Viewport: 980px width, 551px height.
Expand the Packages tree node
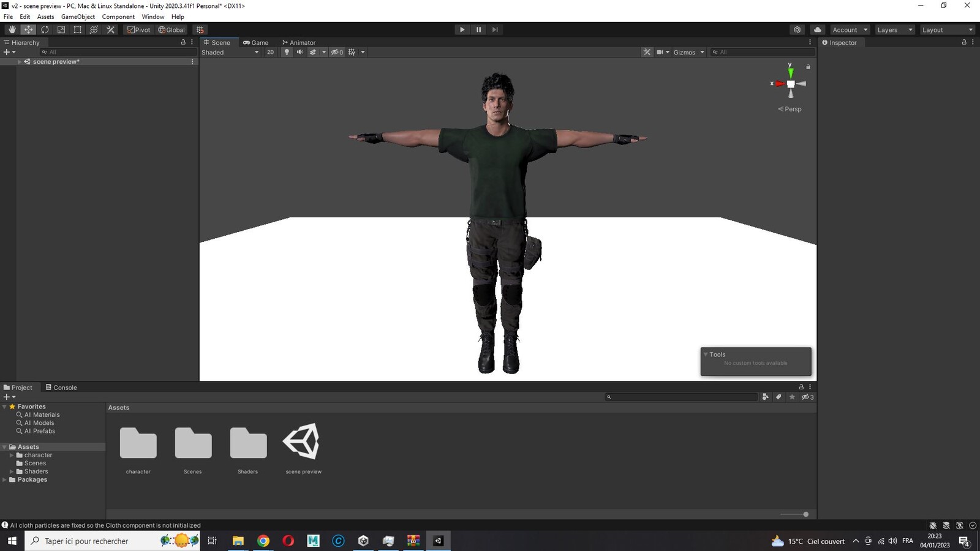point(4,480)
